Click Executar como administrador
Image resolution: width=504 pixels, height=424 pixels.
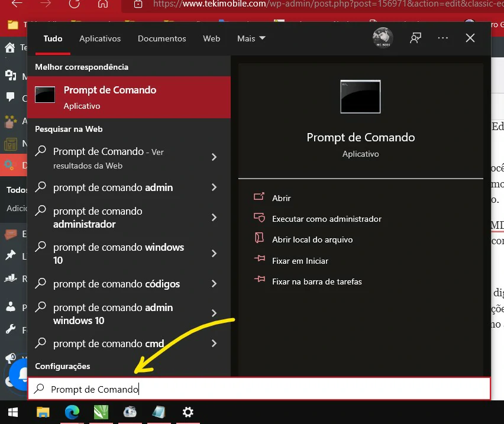tap(327, 219)
